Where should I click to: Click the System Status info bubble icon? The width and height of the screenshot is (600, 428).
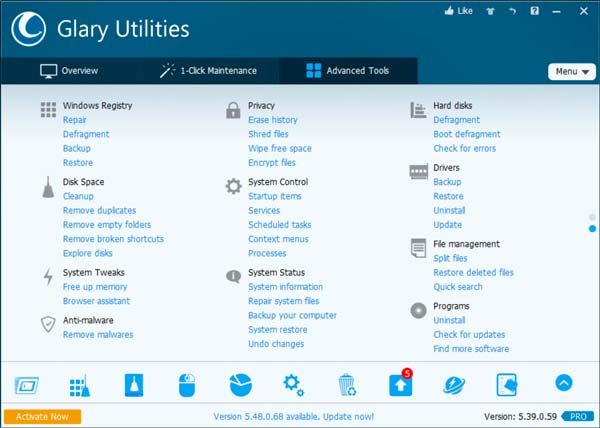(x=233, y=276)
